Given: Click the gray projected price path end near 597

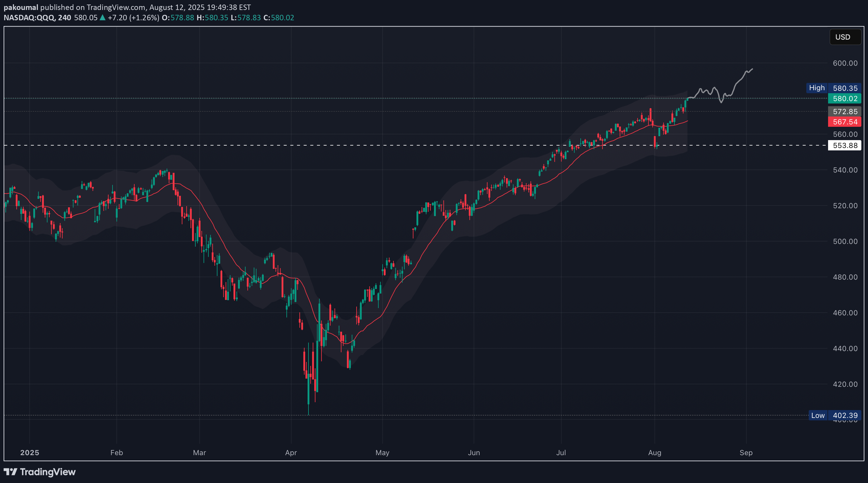Looking at the screenshot, I should pos(752,69).
